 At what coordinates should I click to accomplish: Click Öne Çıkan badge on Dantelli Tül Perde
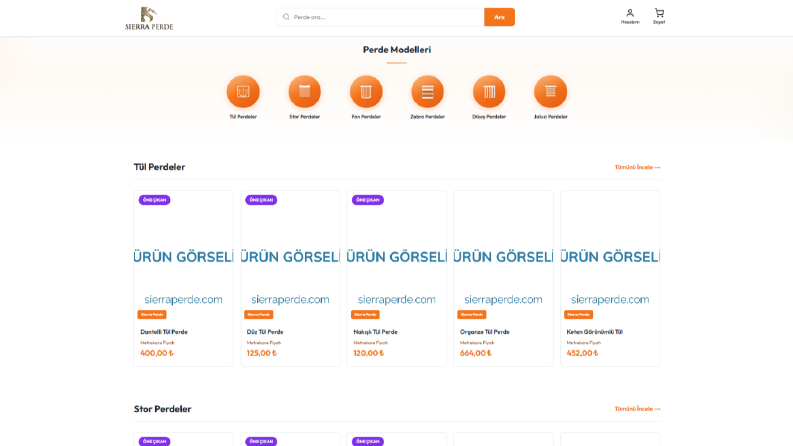(x=154, y=200)
